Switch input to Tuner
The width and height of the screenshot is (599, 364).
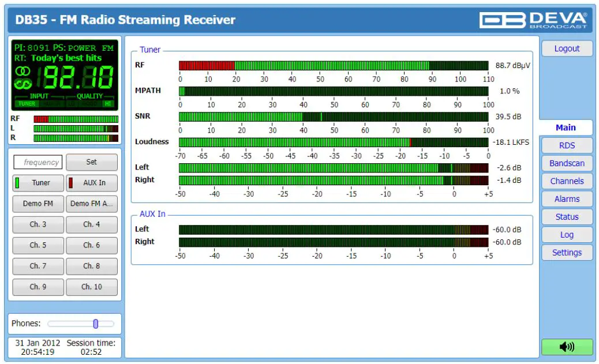[38, 182]
